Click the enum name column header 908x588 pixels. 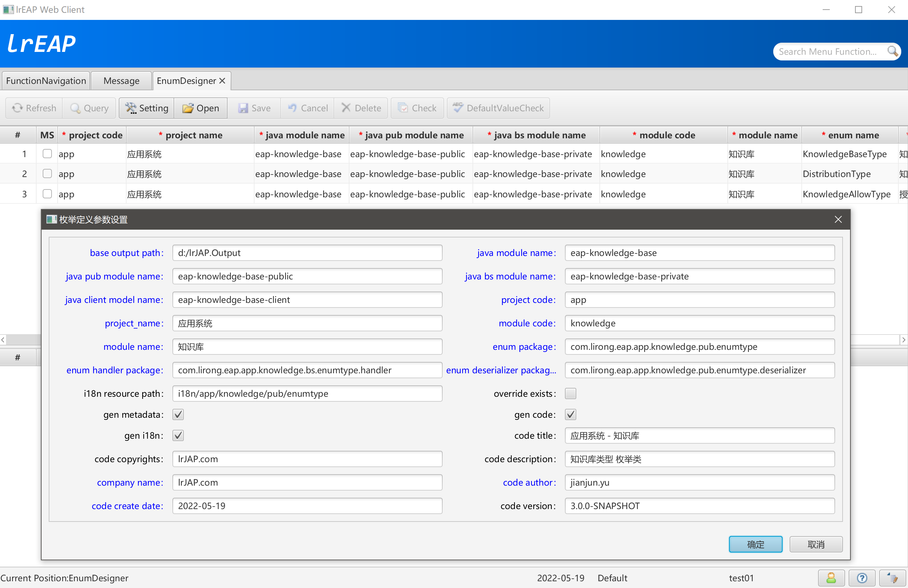click(x=850, y=135)
